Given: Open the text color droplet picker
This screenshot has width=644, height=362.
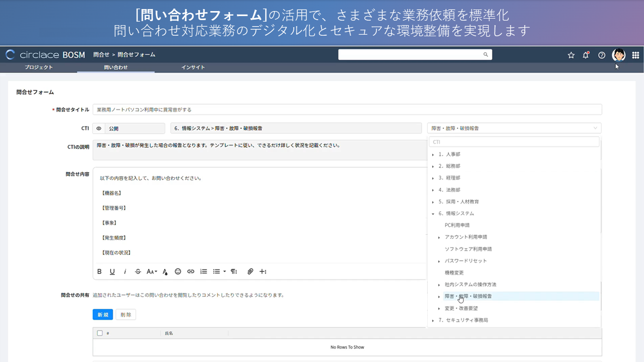Looking at the screenshot, I should tap(165, 271).
